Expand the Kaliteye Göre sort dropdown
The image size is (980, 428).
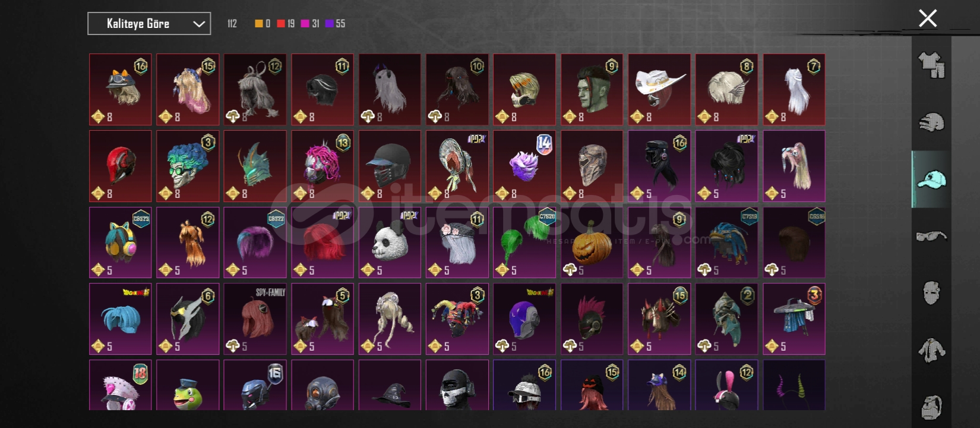point(149,24)
